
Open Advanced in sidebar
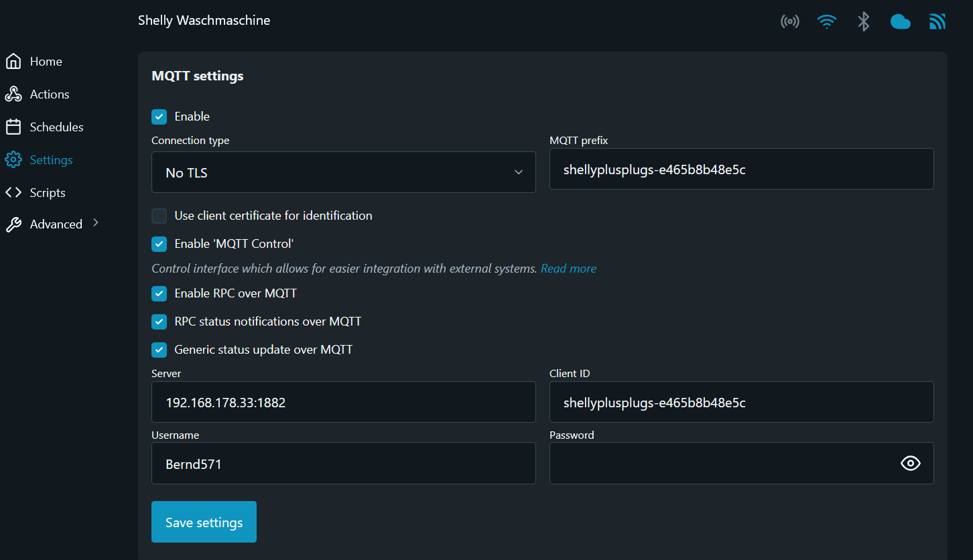point(56,224)
